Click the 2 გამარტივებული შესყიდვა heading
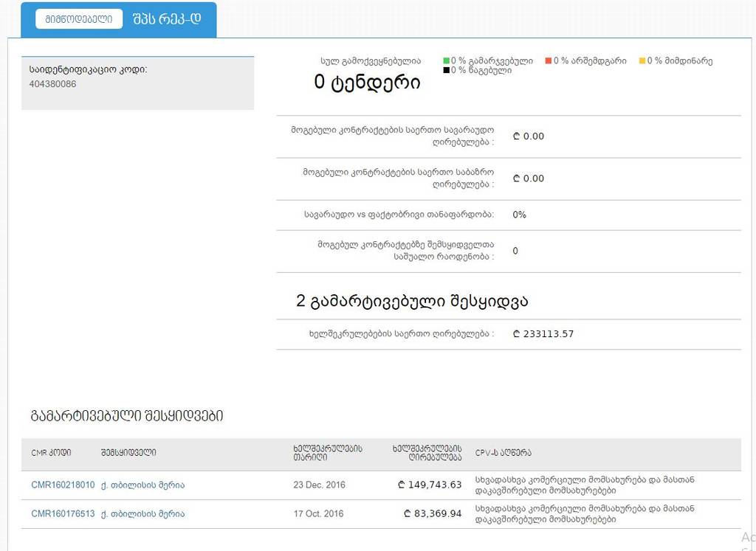 pyautogui.click(x=412, y=300)
